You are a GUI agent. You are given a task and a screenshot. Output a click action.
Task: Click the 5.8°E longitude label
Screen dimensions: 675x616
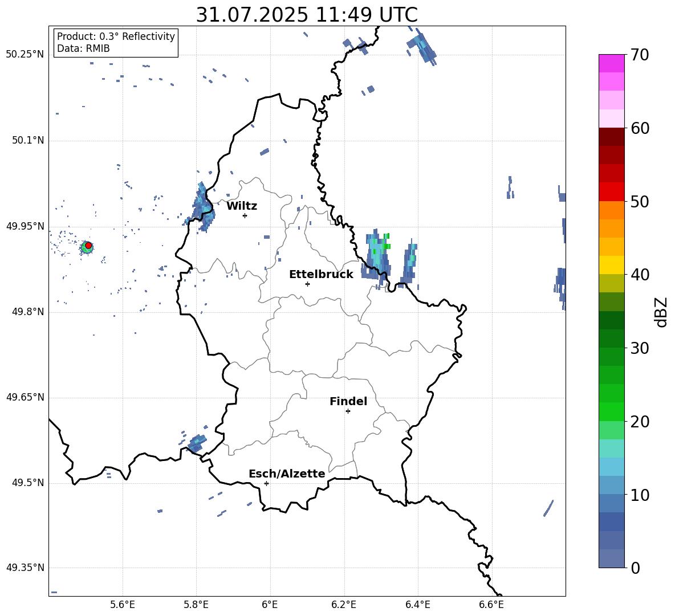(x=196, y=605)
